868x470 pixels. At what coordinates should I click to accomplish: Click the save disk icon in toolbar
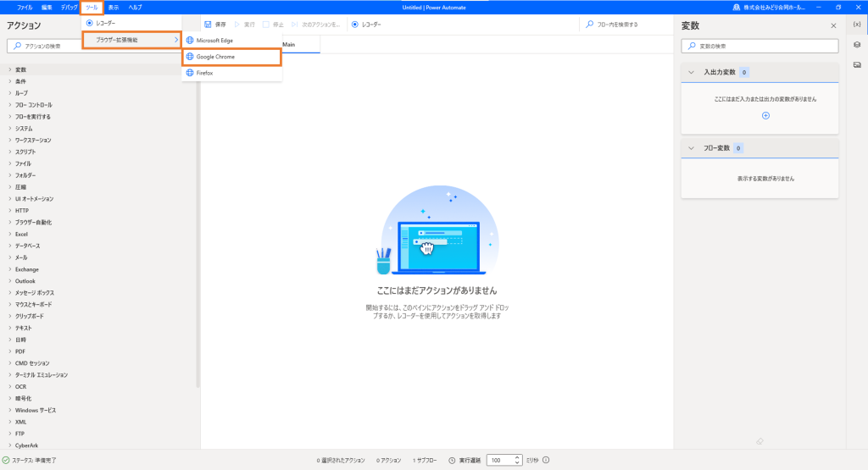tap(209, 25)
